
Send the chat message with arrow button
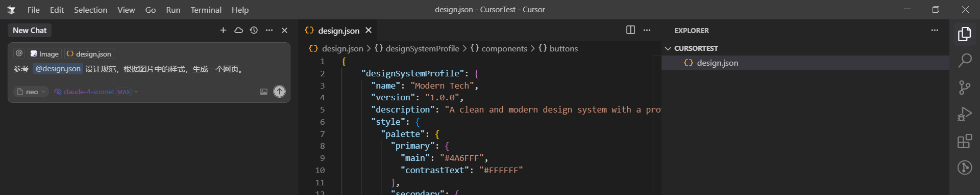point(279,92)
